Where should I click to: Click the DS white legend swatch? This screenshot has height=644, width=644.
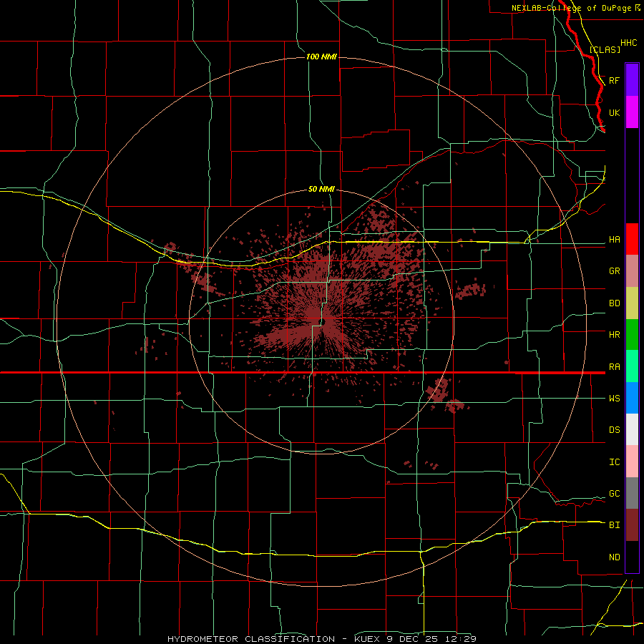coord(632,429)
